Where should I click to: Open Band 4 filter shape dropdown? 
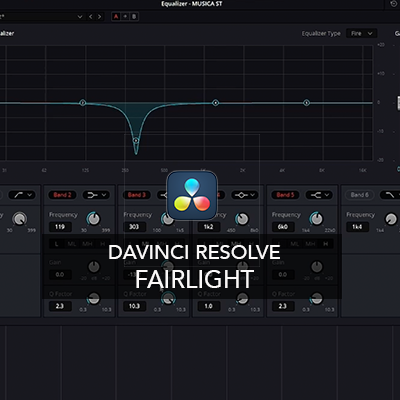pos(245,195)
